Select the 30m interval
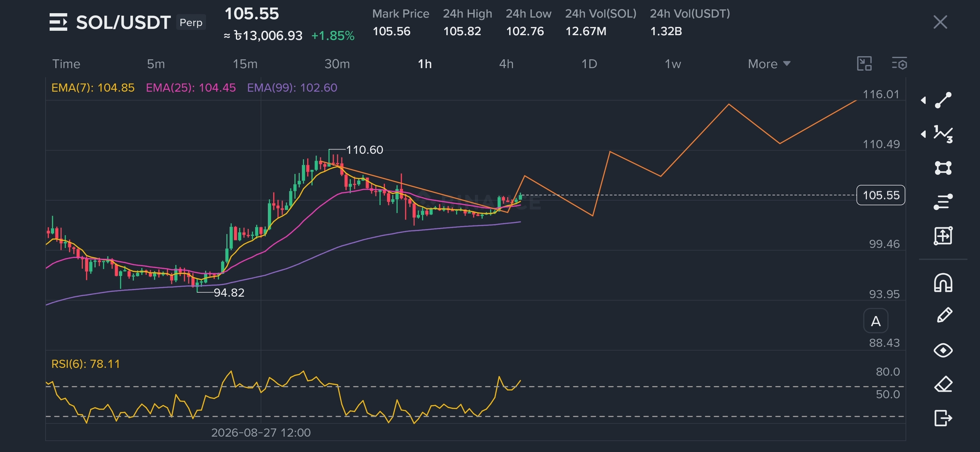This screenshot has height=452, width=980. (x=337, y=64)
